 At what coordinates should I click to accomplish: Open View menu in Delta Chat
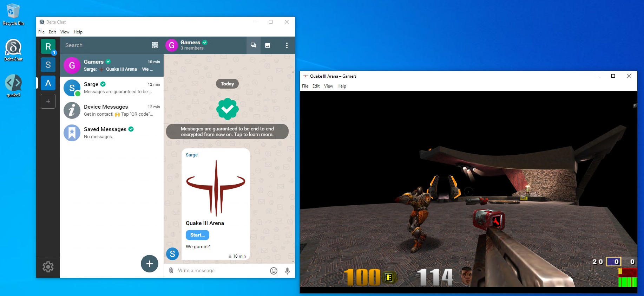tap(65, 32)
